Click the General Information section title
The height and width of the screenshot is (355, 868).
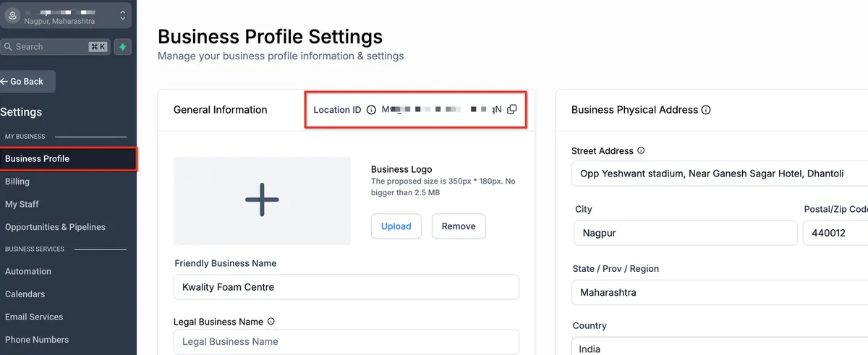point(221,110)
